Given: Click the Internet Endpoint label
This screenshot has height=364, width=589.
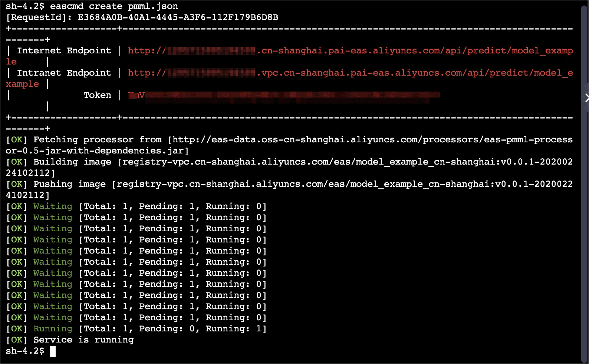Looking at the screenshot, I should 64,51.
